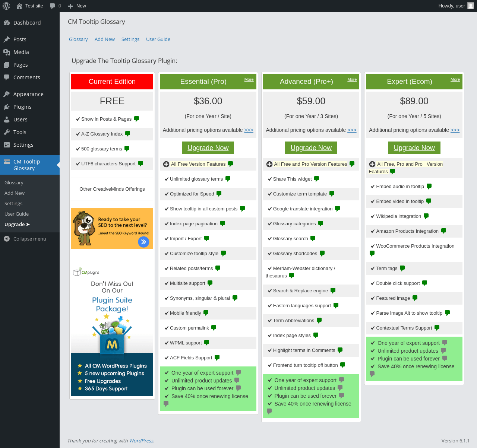Click tooltip icon next to Multisite support
Image resolution: width=477 pixels, height=448 pixels.
[x=210, y=283]
